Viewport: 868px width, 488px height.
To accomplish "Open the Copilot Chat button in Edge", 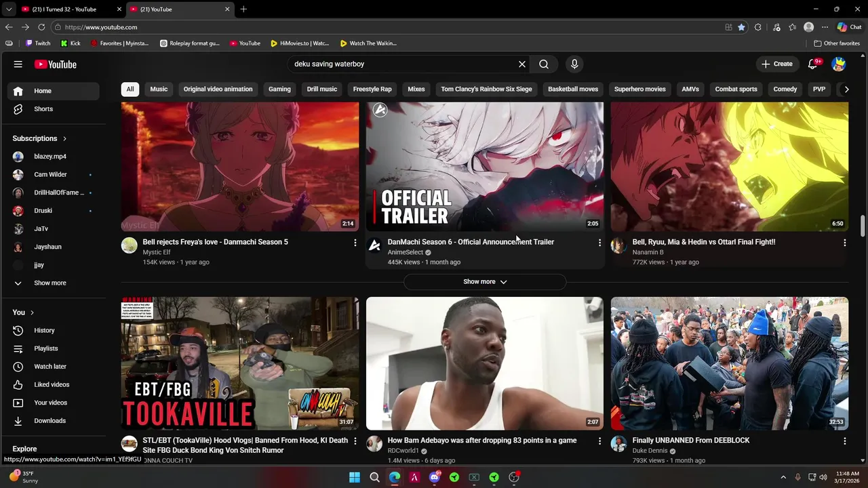I will coord(849,27).
